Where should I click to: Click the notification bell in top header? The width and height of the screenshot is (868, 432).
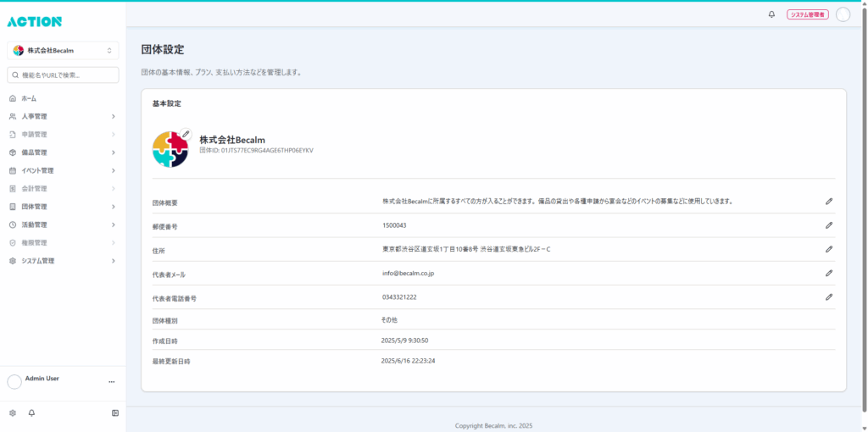click(x=771, y=14)
